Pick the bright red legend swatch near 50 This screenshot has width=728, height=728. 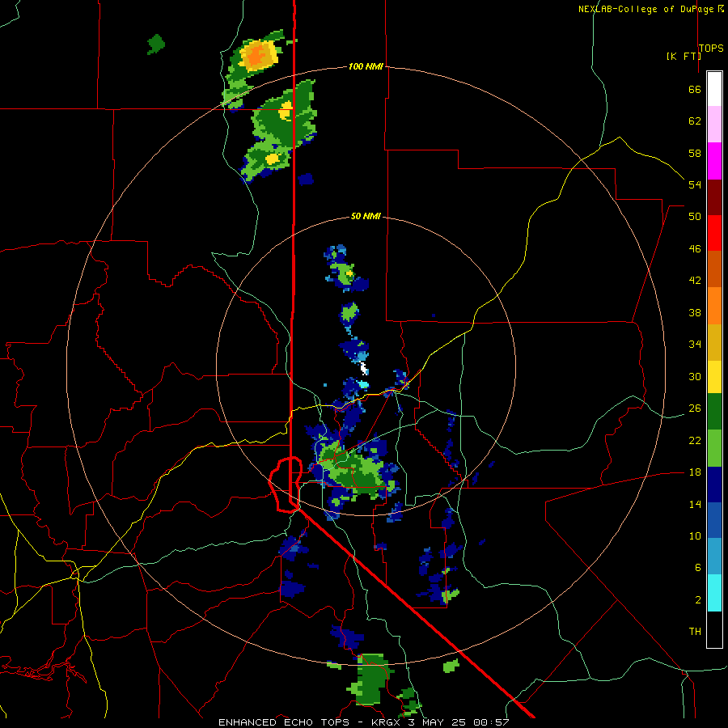[714, 233]
